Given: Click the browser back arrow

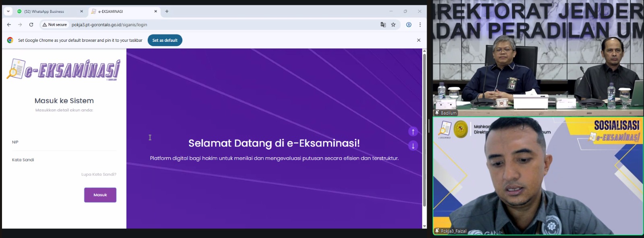Looking at the screenshot, I should coord(9,25).
